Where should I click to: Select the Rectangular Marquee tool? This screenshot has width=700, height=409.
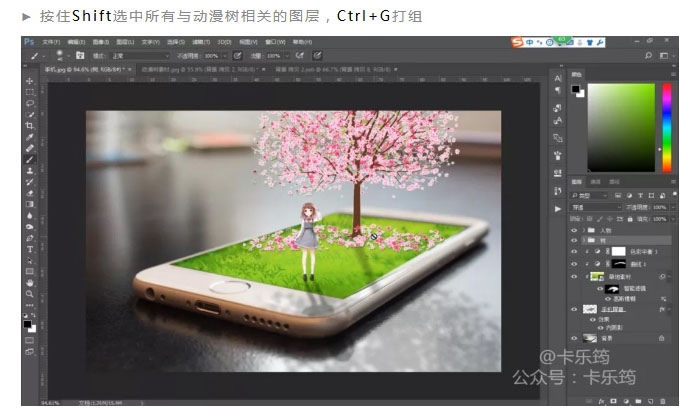30,92
